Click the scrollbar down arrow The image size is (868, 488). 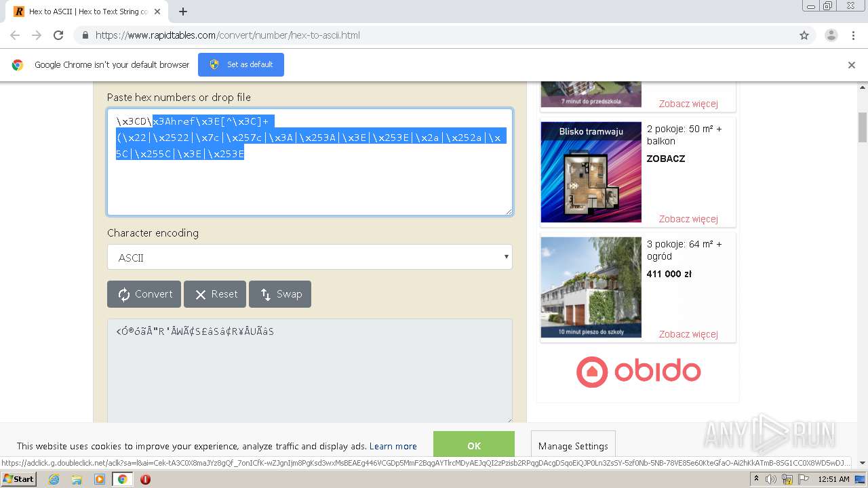[863, 463]
